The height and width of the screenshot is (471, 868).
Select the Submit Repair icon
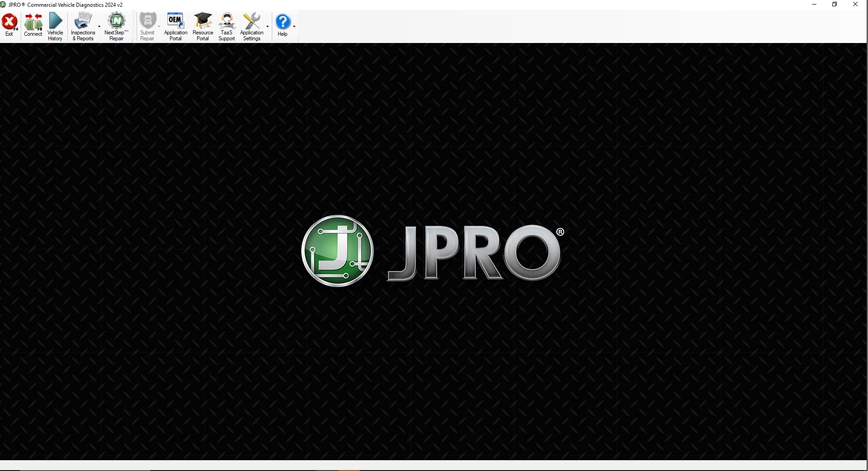(x=147, y=25)
